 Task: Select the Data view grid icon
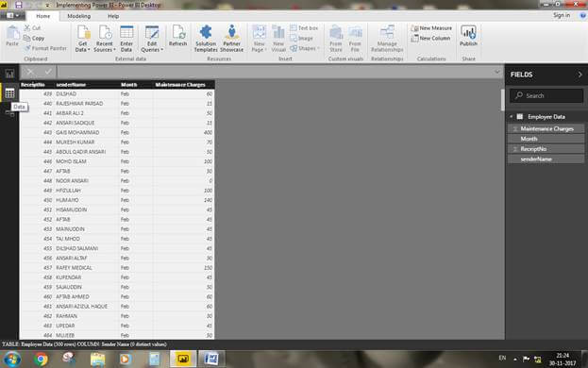tap(9, 93)
